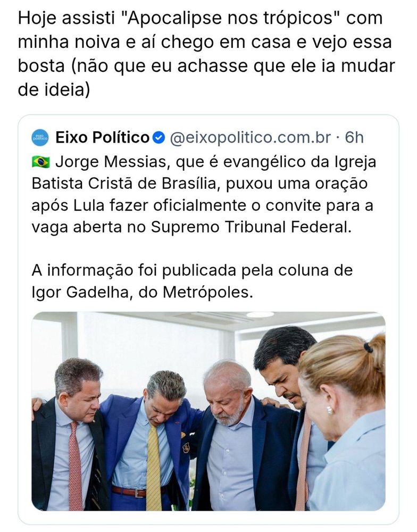Click the word 'Metrópoles' in the quote
The image size is (417, 532).
pos(208,292)
